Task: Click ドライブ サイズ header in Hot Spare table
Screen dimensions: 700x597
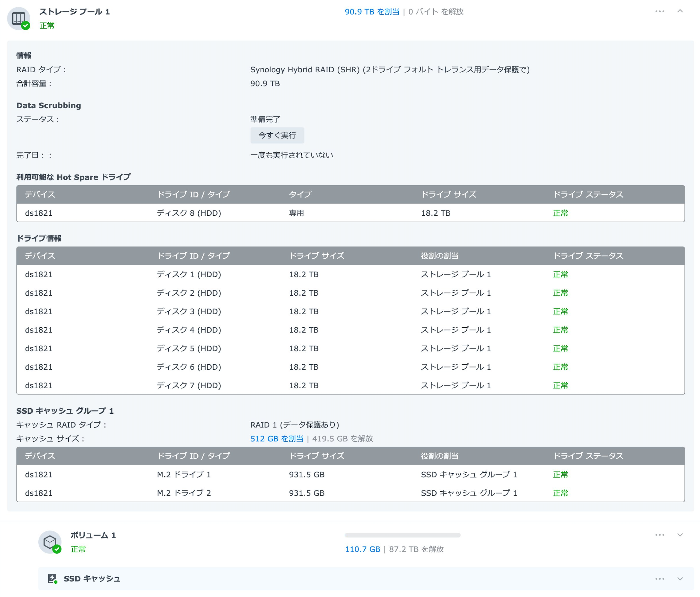Action: click(x=448, y=195)
